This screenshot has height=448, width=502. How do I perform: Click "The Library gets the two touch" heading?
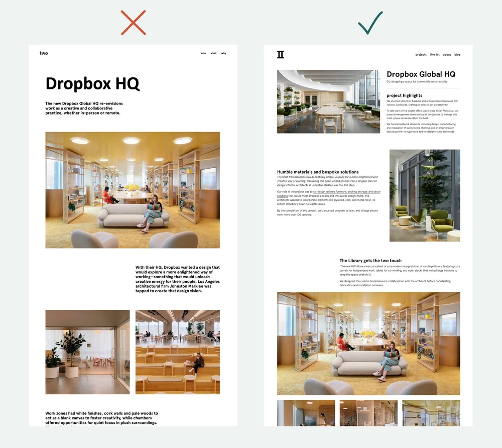370,261
